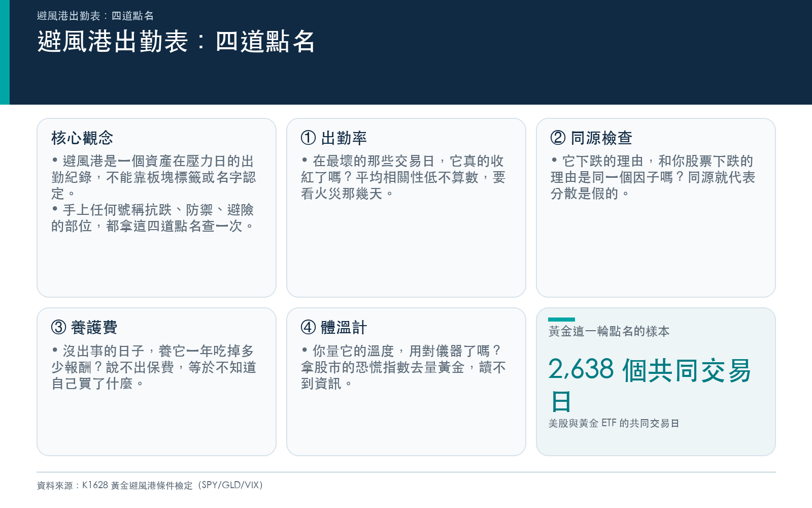This screenshot has width=812, height=508.
Task: Select the 核心觀念 card heading
Action: (x=82, y=138)
